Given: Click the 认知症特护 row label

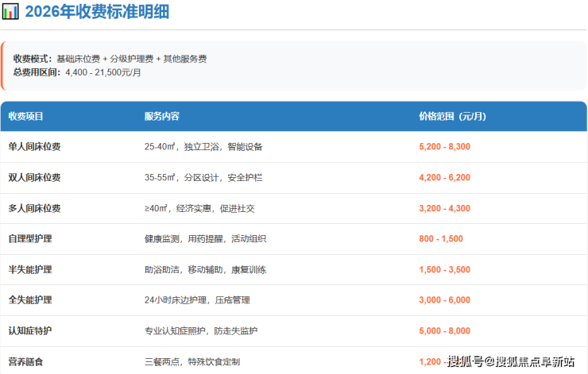Looking at the screenshot, I should point(30,330).
